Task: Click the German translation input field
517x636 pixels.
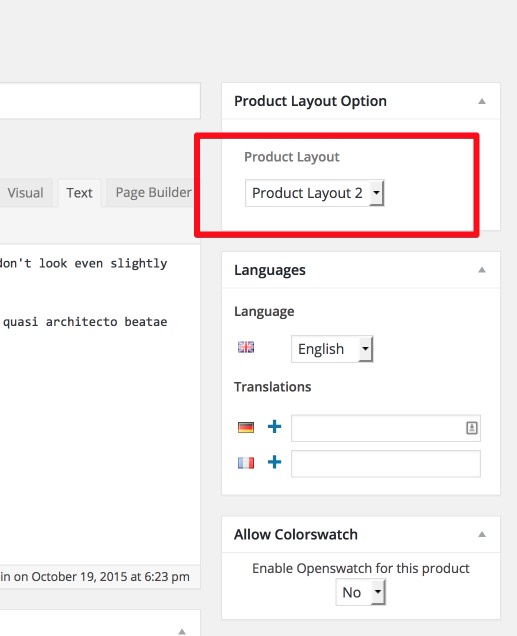Action: tap(386, 428)
